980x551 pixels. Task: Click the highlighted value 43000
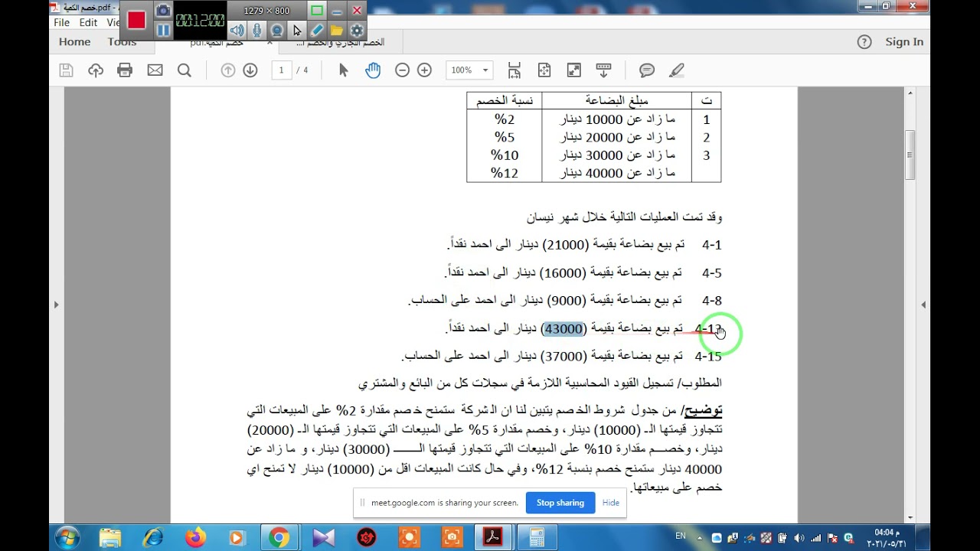563,329
